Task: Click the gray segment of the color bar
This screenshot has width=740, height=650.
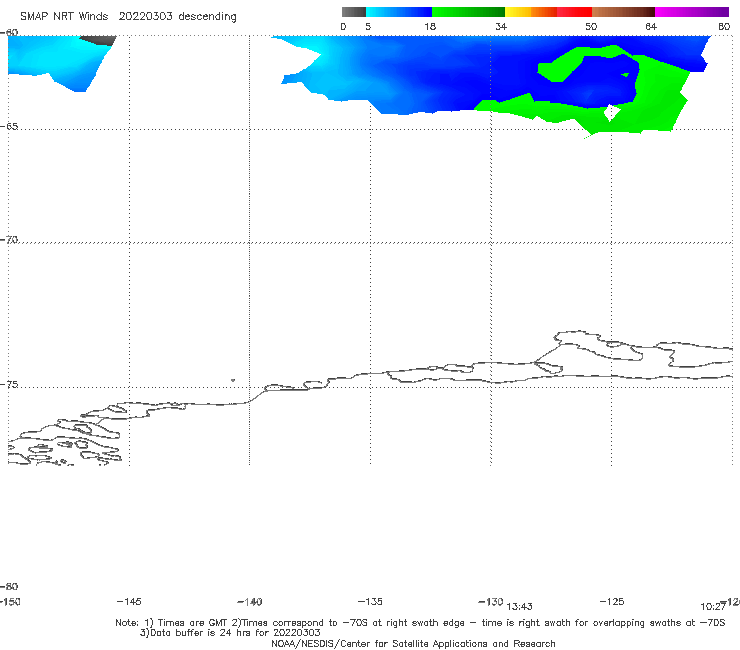Action: (354, 12)
